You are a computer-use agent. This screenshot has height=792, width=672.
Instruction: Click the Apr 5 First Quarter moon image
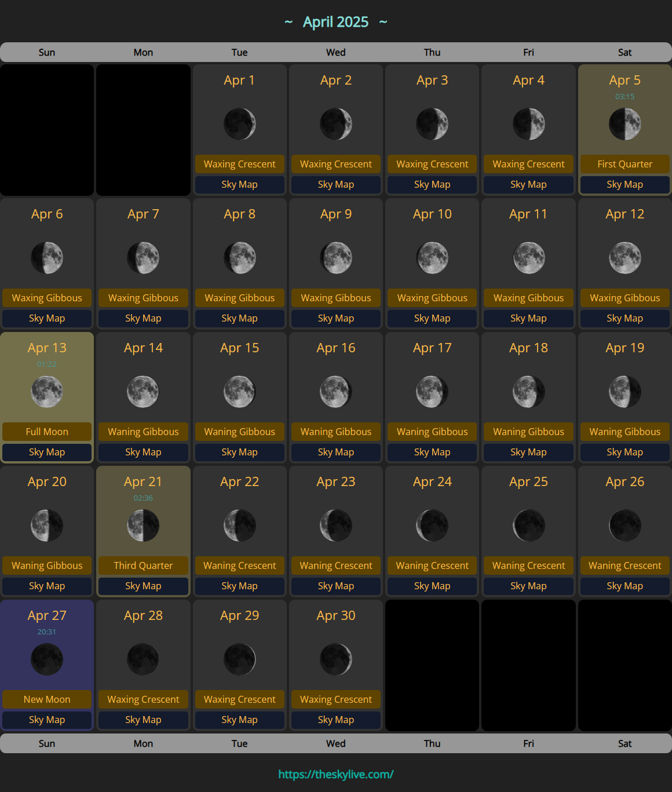[624, 124]
